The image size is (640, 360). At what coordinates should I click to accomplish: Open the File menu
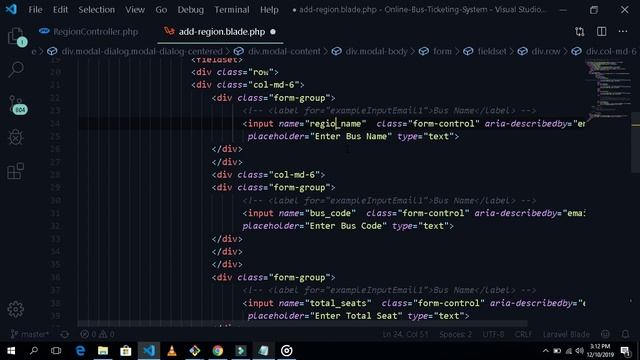pos(35,9)
